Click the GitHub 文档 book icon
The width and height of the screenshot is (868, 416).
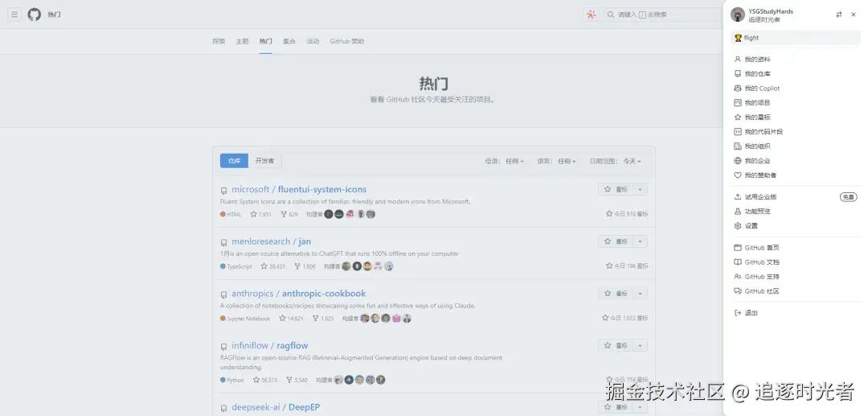737,262
